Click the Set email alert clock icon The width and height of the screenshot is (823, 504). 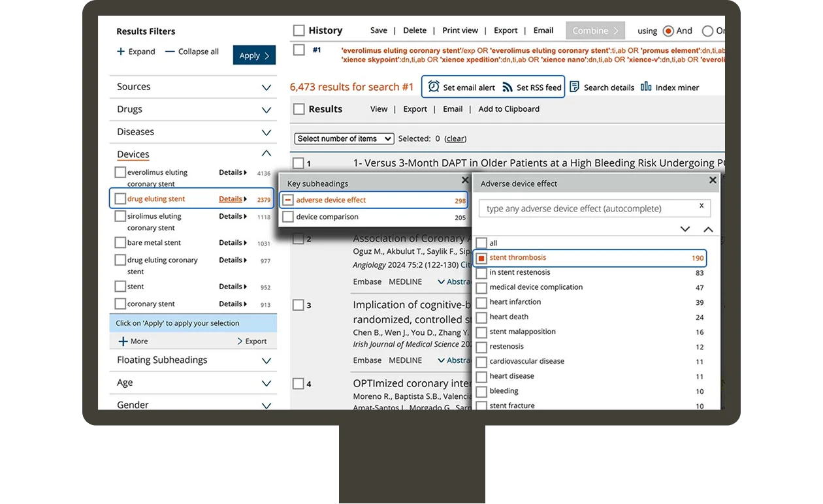pyautogui.click(x=434, y=87)
